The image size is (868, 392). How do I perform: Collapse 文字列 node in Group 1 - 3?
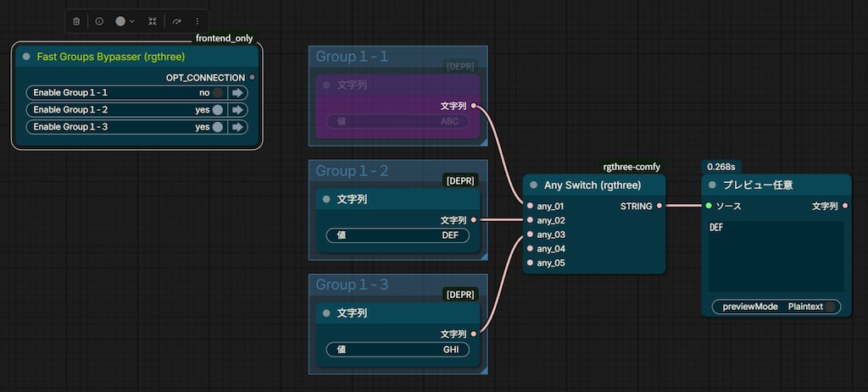(x=326, y=313)
